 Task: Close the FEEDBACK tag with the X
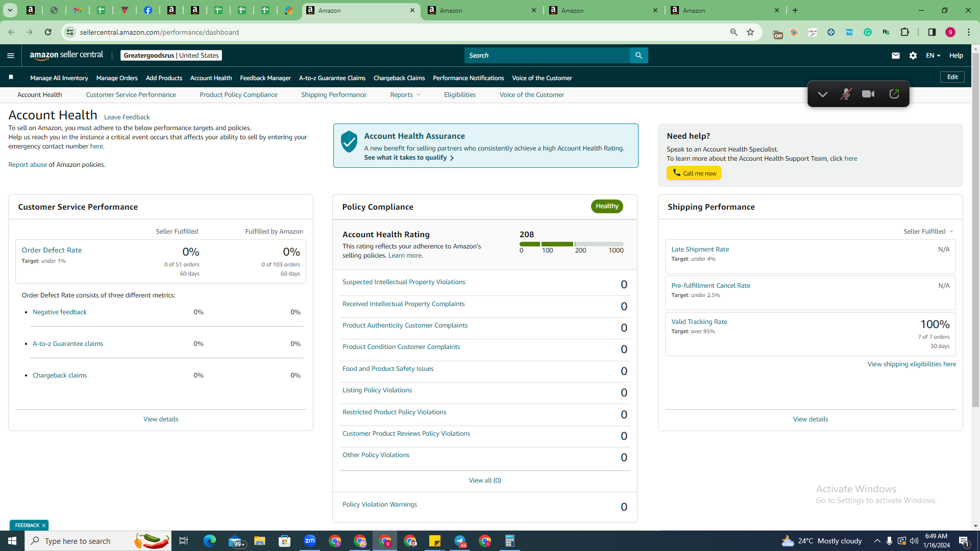click(x=44, y=525)
